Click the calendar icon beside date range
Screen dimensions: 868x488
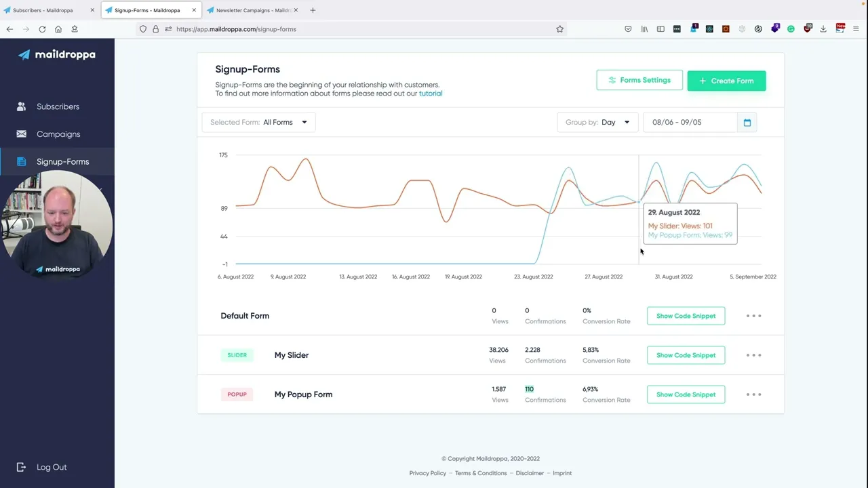point(747,123)
